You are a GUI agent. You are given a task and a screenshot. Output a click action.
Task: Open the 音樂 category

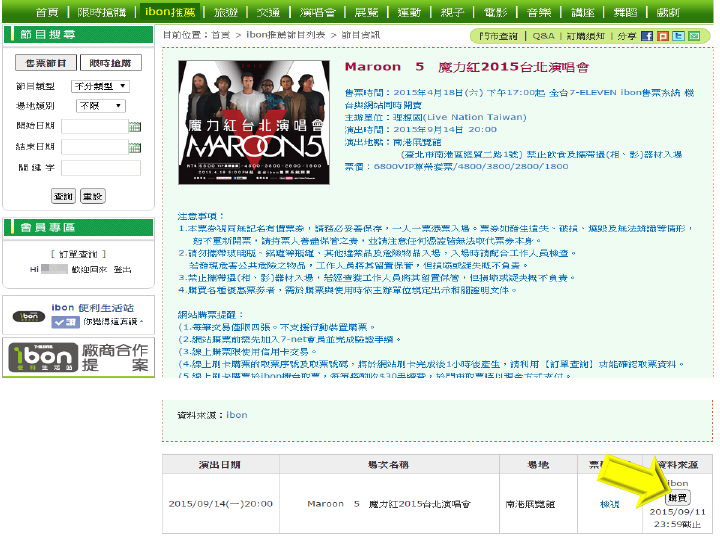coord(539,12)
